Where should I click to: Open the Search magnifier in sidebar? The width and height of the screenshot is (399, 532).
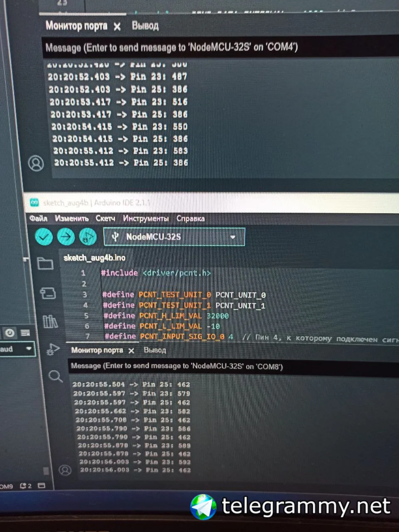[x=55, y=376]
